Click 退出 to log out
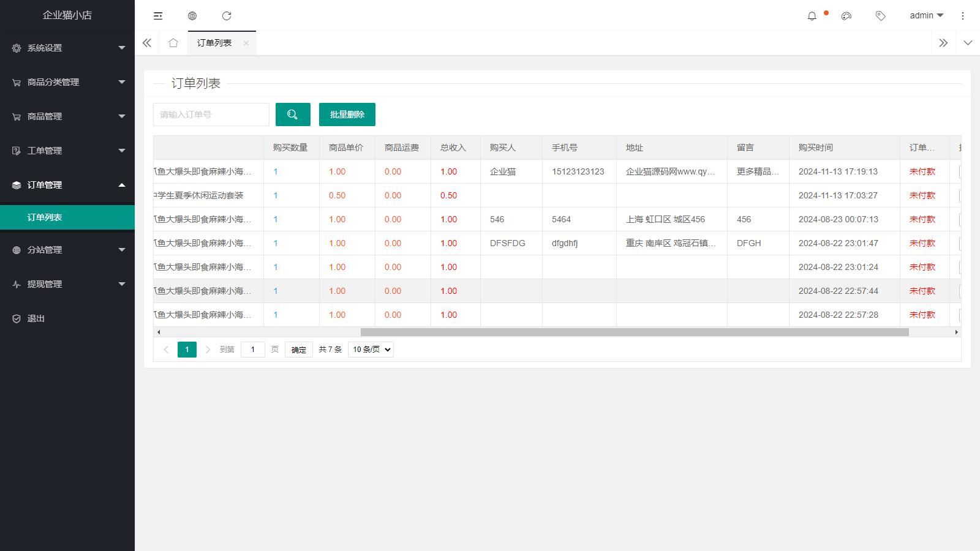This screenshot has width=980, height=551. [x=36, y=318]
